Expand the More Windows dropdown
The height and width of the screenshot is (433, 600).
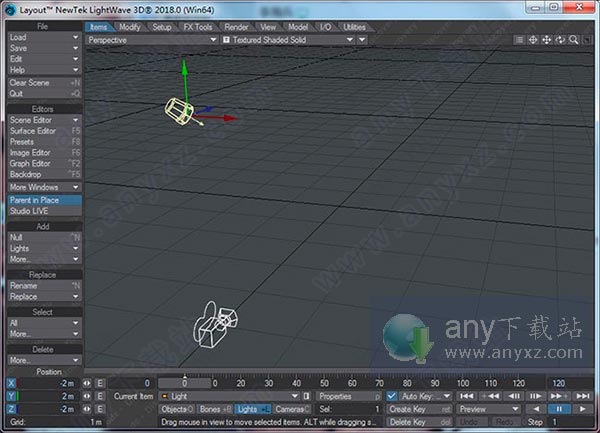[x=44, y=187]
